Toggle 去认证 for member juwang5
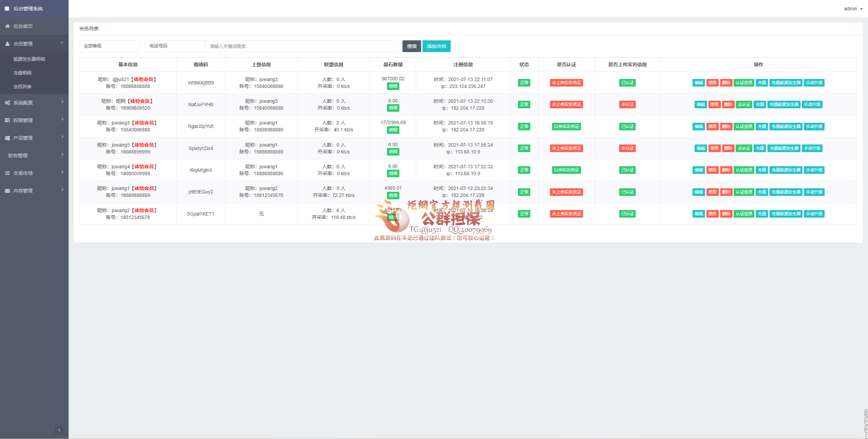 coord(744,148)
